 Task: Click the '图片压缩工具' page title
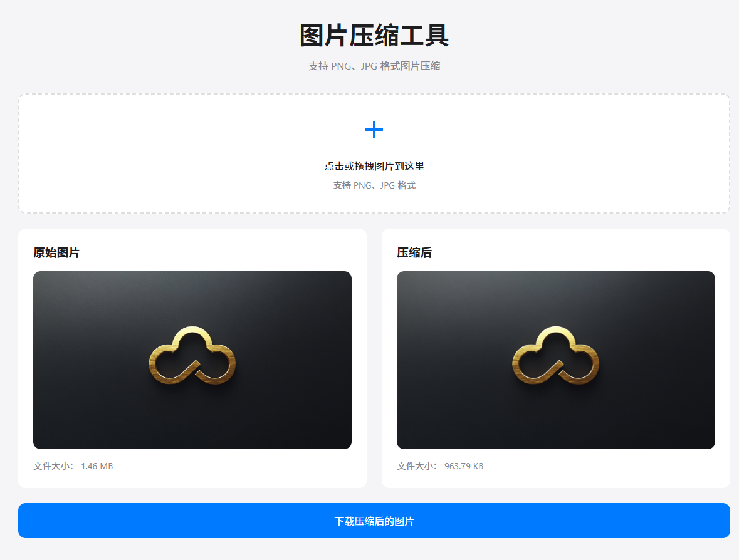[374, 36]
